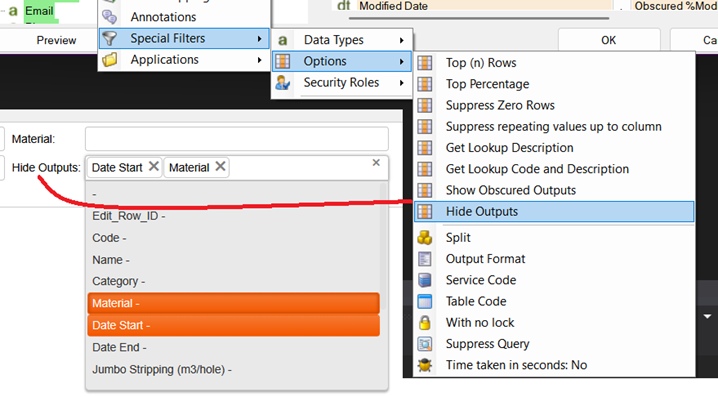
Task: Select With no lock menu item
Action: coord(554,323)
